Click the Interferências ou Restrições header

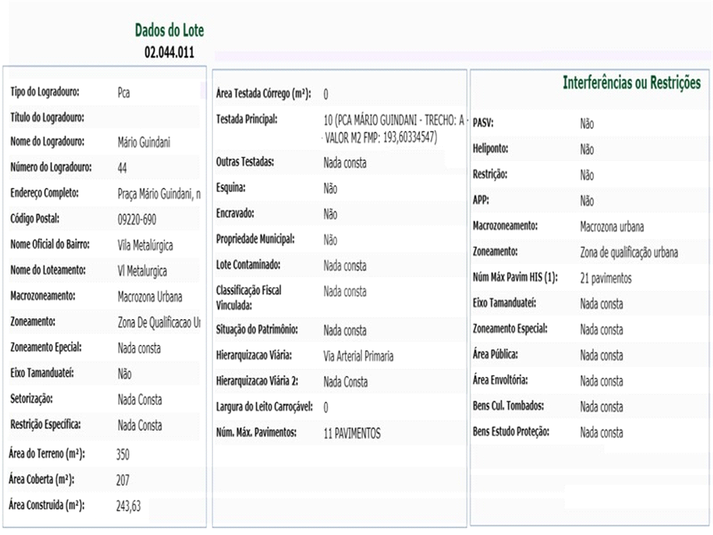(x=630, y=83)
